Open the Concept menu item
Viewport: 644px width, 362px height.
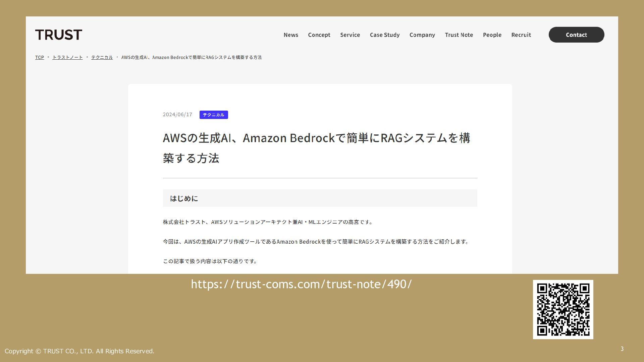click(x=319, y=35)
